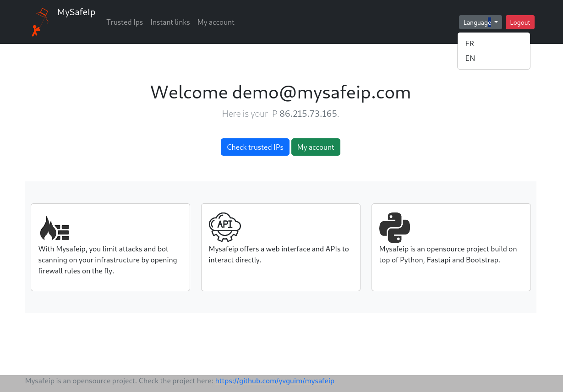Click the green My account button

pos(316,147)
